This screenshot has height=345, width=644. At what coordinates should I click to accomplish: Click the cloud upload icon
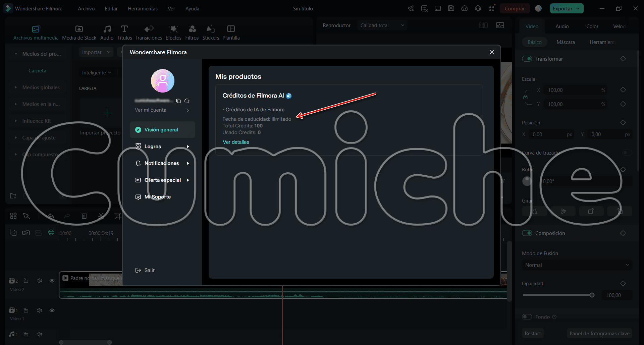[x=465, y=8]
